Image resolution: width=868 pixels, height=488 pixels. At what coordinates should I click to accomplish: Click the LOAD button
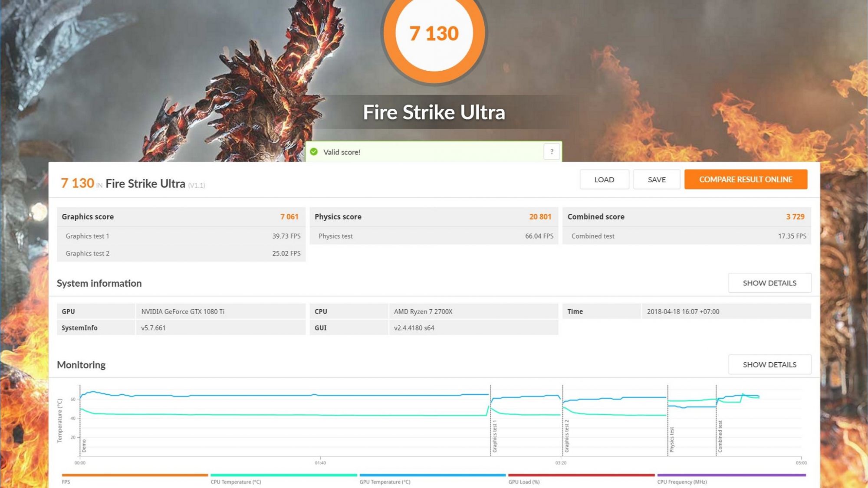click(x=604, y=180)
